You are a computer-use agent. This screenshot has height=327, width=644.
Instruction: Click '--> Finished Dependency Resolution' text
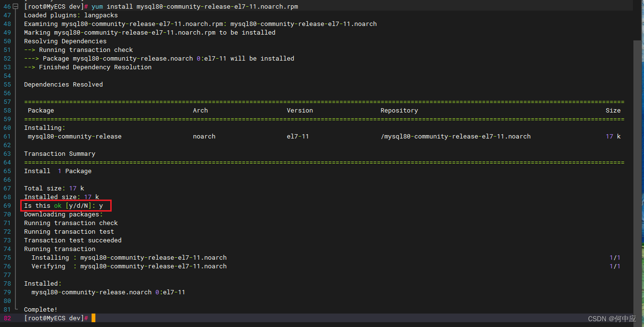pos(88,67)
